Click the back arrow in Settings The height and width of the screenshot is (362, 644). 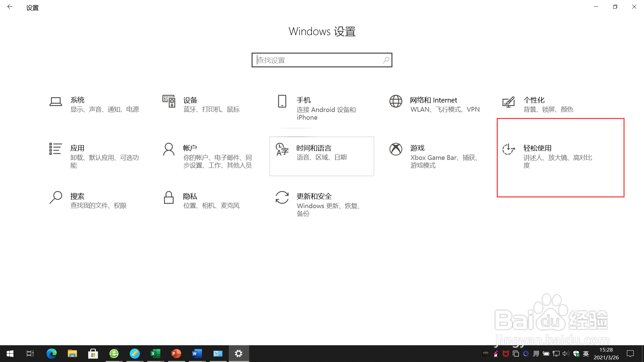pos(10,7)
